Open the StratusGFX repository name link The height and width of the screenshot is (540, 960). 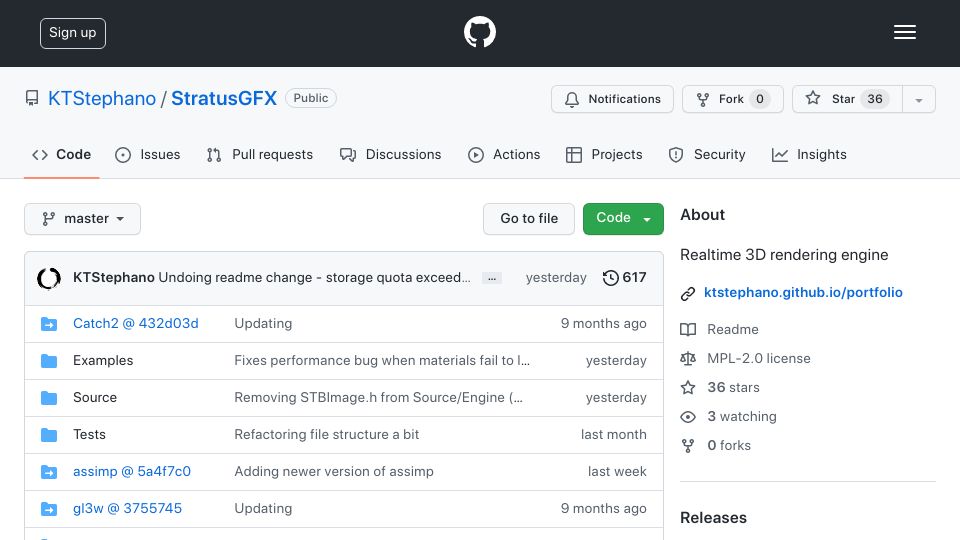coord(224,99)
